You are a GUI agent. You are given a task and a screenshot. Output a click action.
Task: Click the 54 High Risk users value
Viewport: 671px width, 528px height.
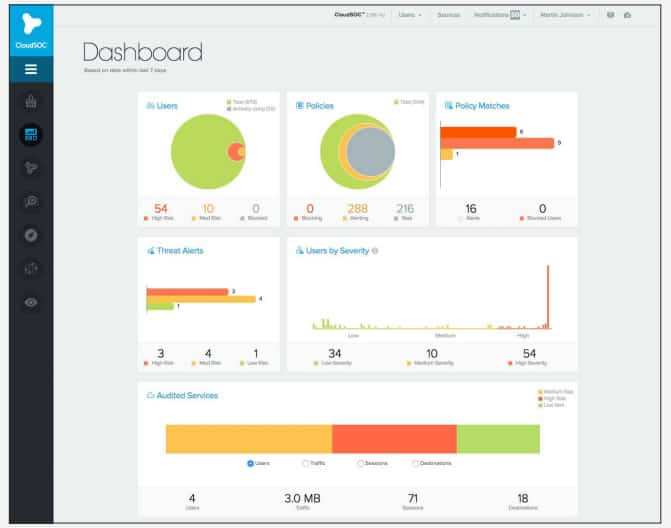160,208
